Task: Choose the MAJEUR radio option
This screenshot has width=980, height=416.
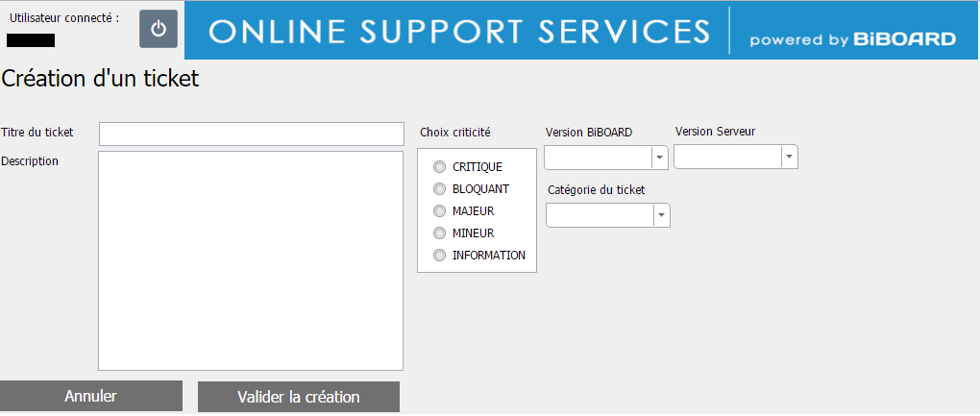Action: (x=440, y=211)
